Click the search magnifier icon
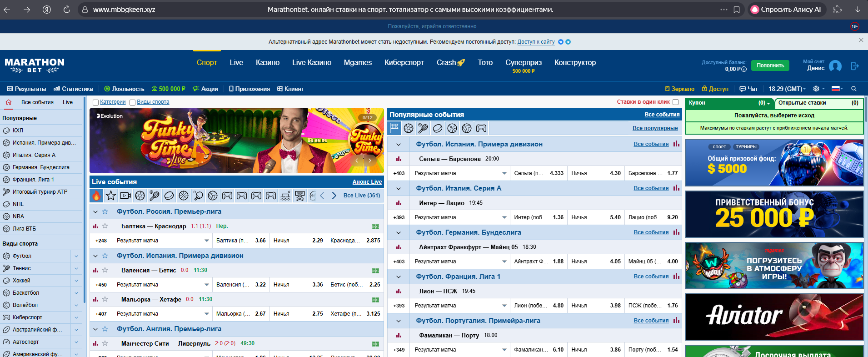 pyautogui.click(x=854, y=89)
